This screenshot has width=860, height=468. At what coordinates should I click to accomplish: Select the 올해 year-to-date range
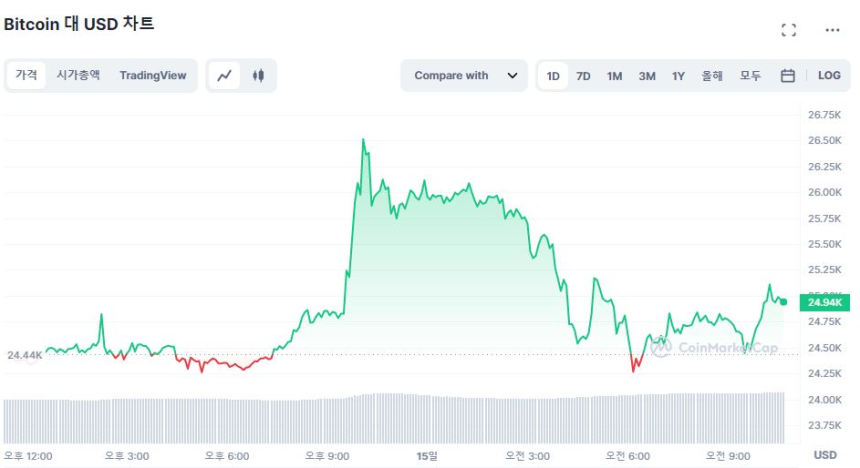(x=712, y=76)
